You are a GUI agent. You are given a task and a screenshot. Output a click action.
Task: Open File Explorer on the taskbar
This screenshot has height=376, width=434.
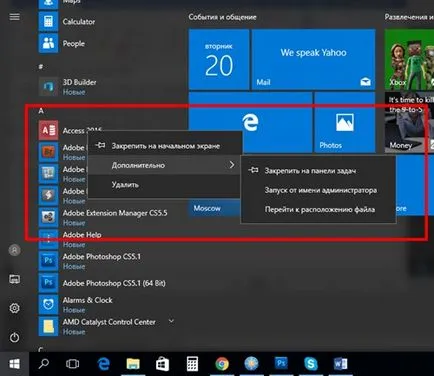[133, 364]
